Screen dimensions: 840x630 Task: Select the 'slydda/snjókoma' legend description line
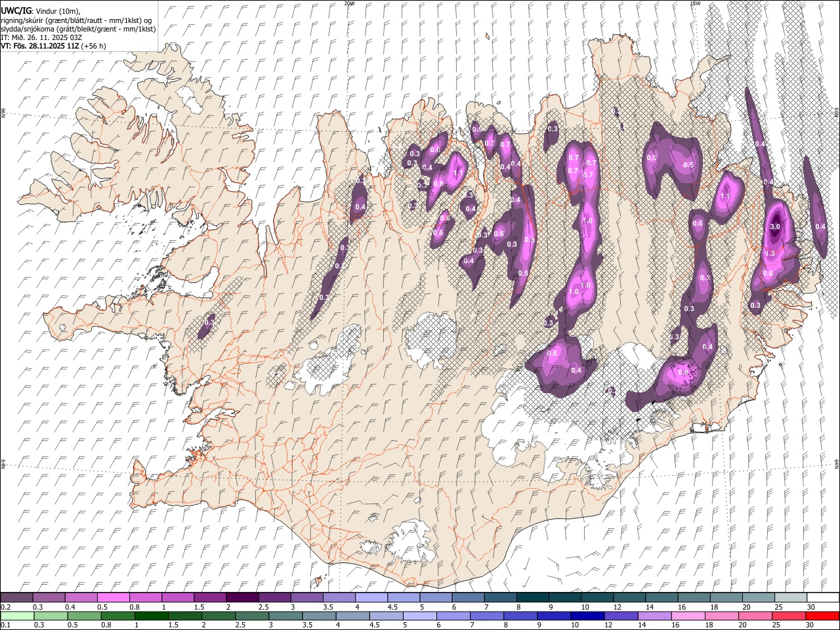(78, 29)
